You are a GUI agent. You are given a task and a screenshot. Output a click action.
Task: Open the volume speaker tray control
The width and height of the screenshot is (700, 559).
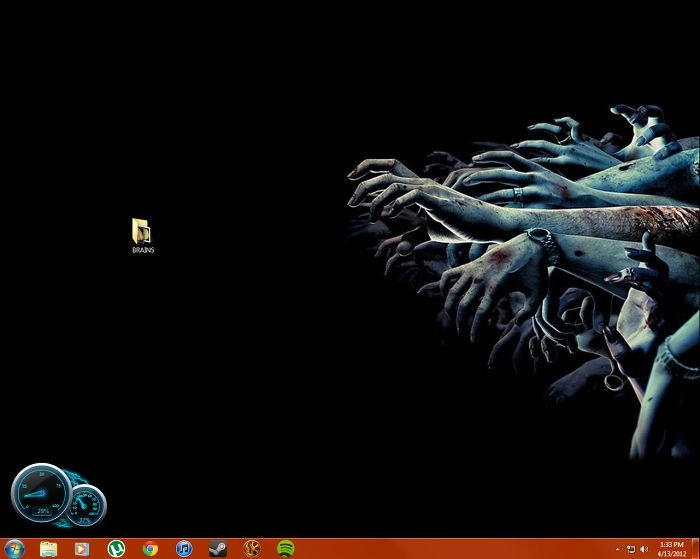(643, 549)
